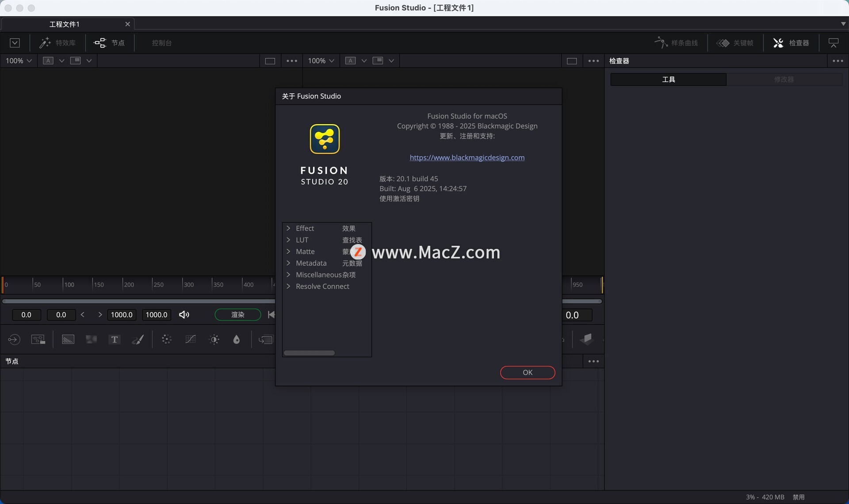Open right viewer three-dots options menu
This screenshot has height=504, width=849.
[593, 61]
